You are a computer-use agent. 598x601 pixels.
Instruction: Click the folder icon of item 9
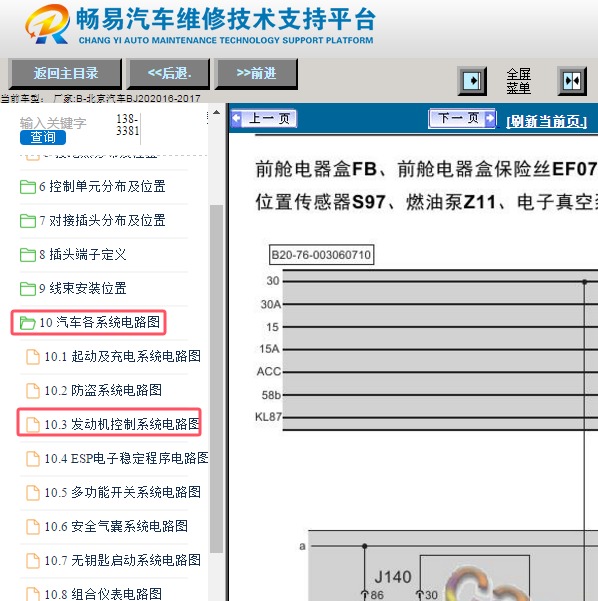click(x=28, y=289)
